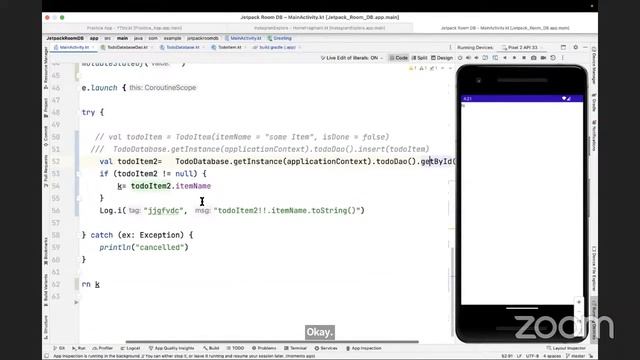The image size is (640, 360).
Task: Open the Profiler tool window
Action: click(x=102, y=348)
